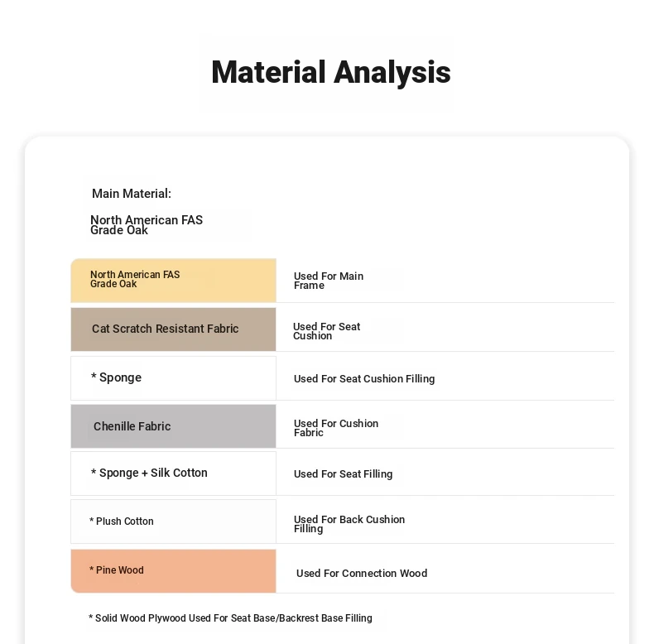Screen dimensions: 654x644
Task: Click 'Used For Seat Cushion Filling' description
Action: tap(364, 379)
